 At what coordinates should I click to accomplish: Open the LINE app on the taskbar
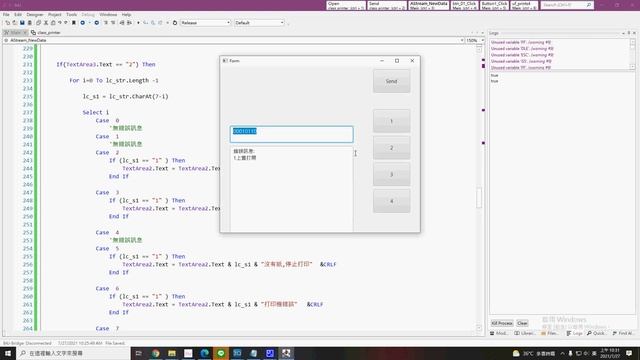pyautogui.click(x=221, y=353)
